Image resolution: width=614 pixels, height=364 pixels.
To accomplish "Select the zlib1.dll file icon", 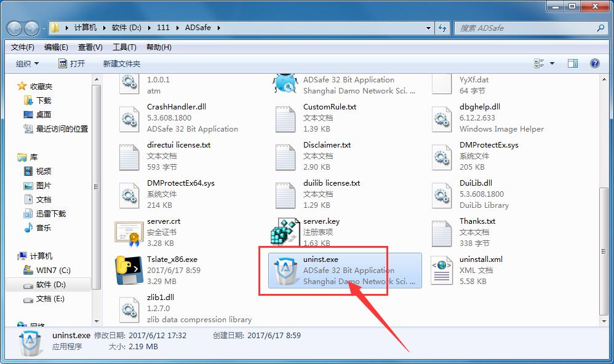I will tap(129, 309).
